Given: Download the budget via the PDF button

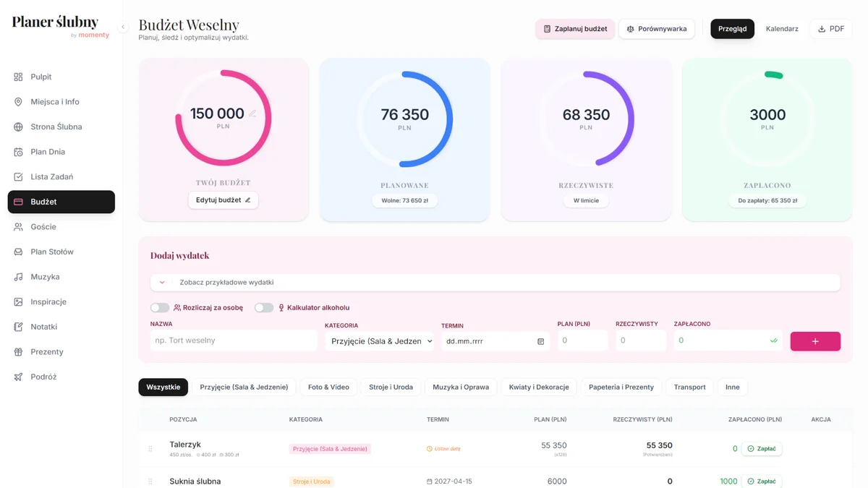Looking at the screenshot, I should pyautogui.click(x=830, y=29).
